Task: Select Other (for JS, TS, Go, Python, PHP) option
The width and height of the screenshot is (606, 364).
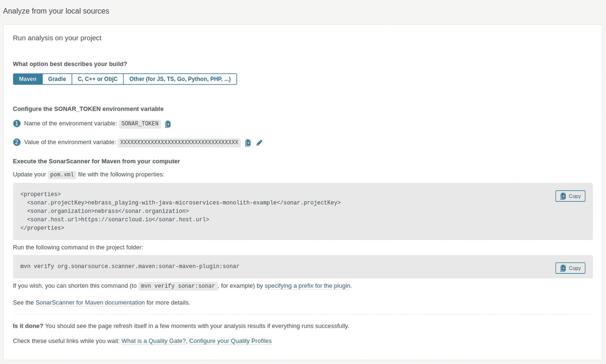Action: coord(180,79)
